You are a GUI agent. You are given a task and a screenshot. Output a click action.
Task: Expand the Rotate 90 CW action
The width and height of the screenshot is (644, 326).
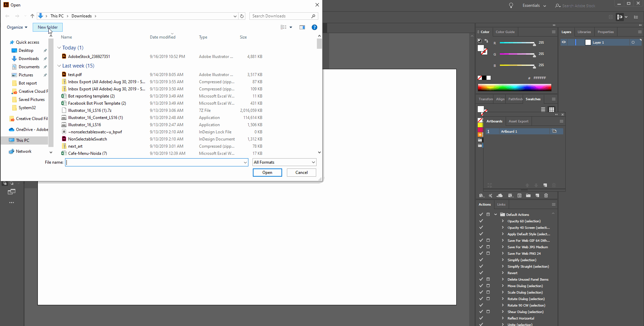(503, 305)
